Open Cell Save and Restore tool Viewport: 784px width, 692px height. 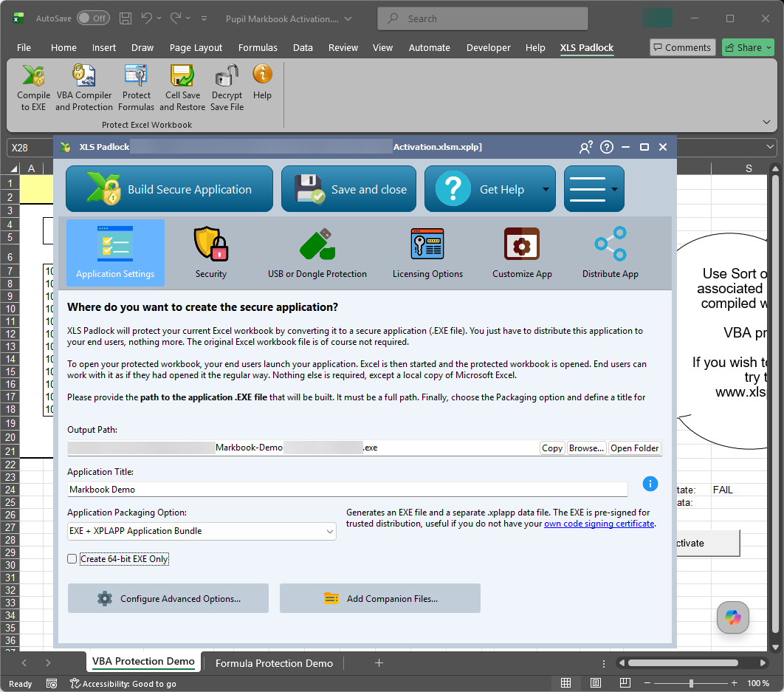coord(182,88)
